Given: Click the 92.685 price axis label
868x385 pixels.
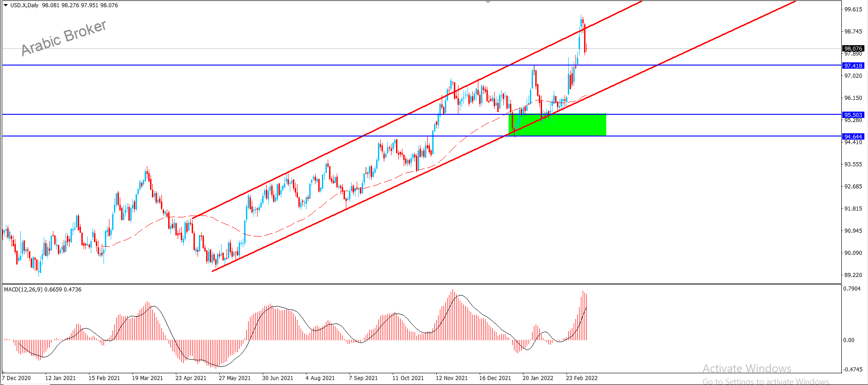Looking at the screenshot, I should coord(853,187).
